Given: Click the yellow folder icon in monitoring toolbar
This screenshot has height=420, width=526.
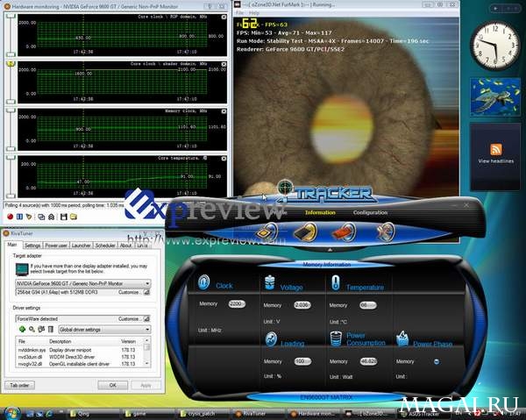Looking at the screenshot, I should pyautogui.click(x=74, y=217).
